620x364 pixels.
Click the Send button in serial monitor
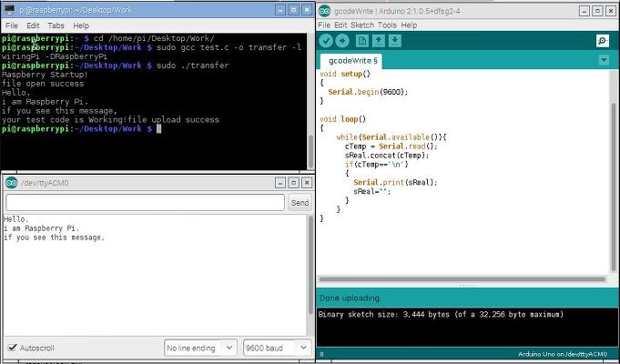click(300, 203)
